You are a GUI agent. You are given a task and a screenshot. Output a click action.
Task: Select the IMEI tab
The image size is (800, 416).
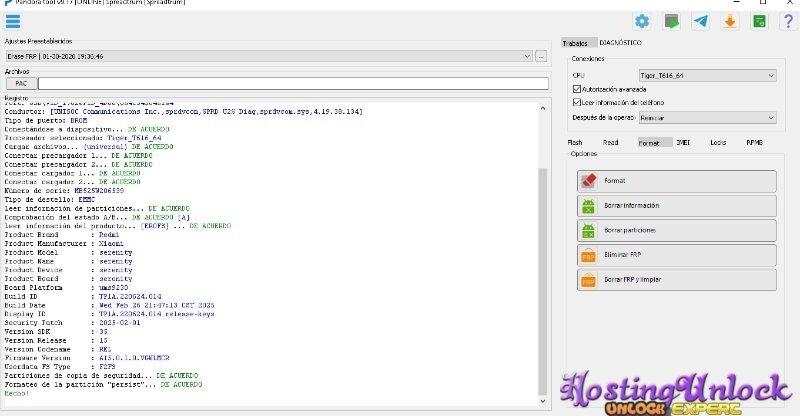683,143
